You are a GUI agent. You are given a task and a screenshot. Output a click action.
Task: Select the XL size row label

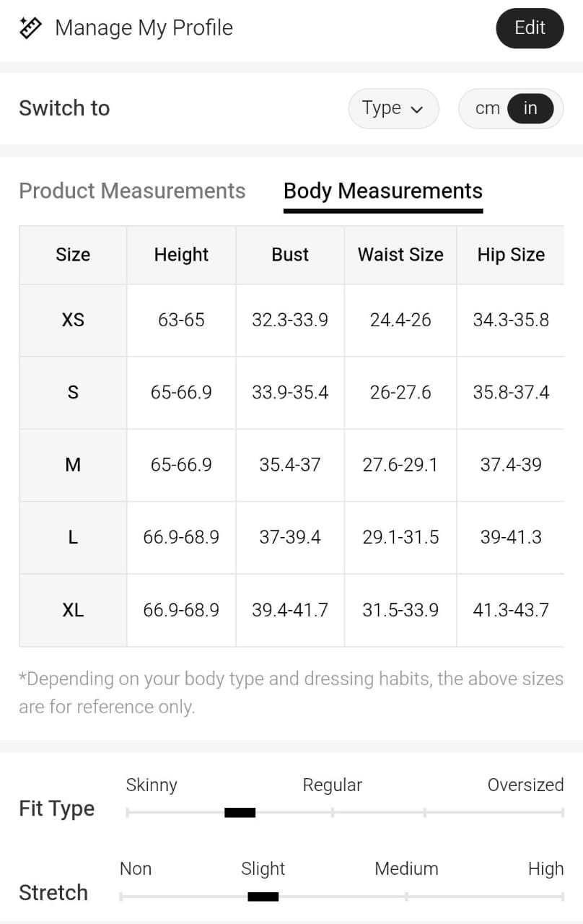(x=73, y=610)
